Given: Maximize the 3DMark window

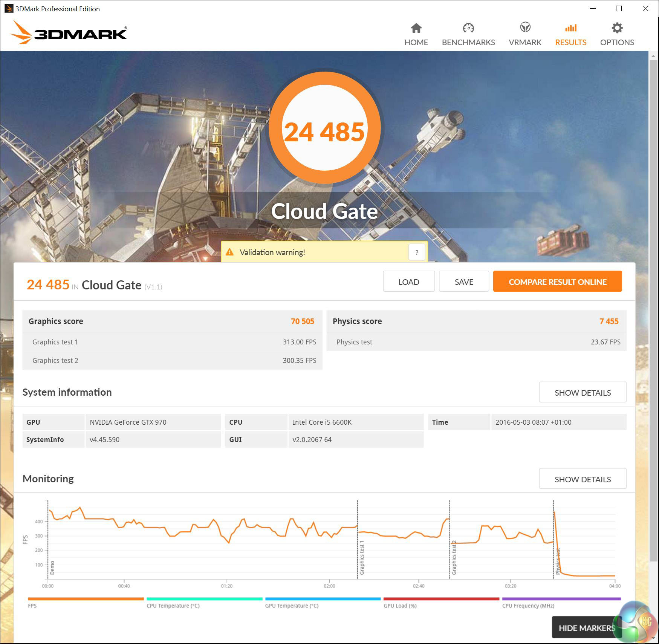Looking at the screenshot, I should (619, 8).
